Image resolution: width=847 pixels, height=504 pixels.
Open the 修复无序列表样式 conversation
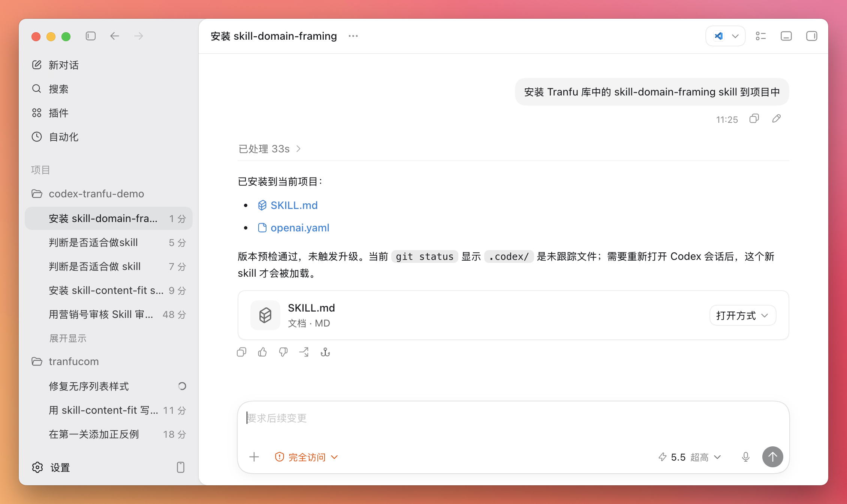click(109, 386)
